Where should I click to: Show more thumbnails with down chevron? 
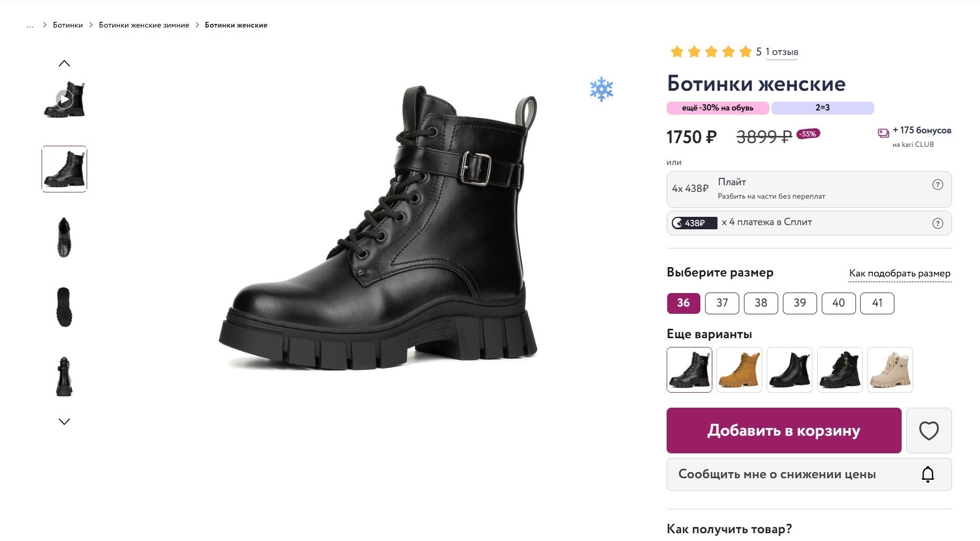tap(64, 422)
